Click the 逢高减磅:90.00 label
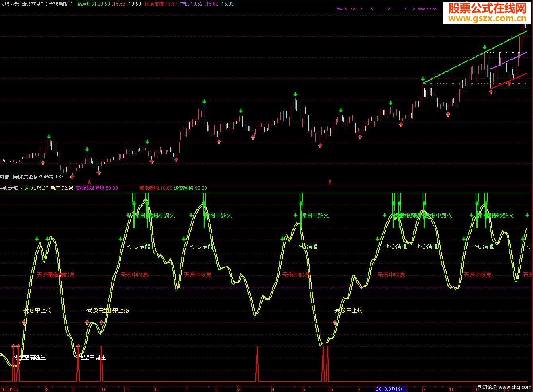 point(190,188)
